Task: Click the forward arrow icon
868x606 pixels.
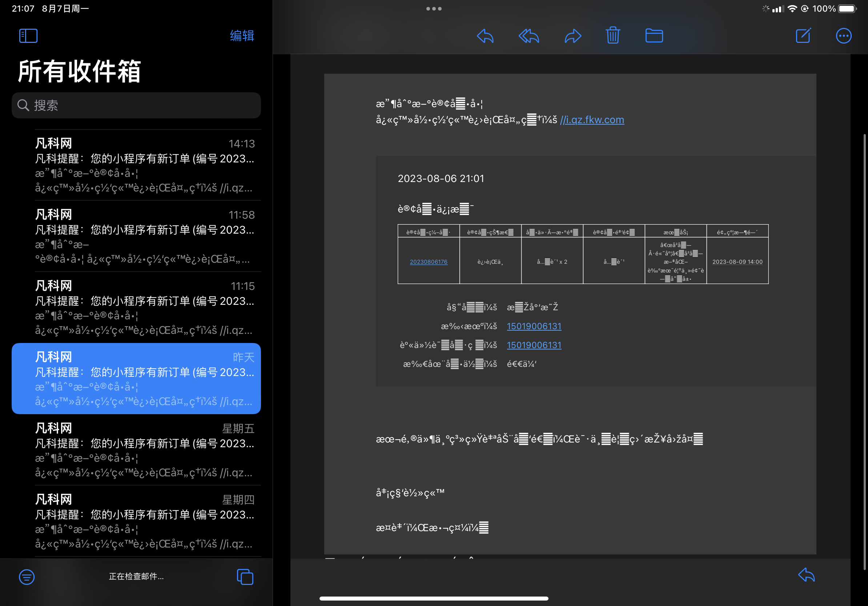Action: point(572,36)
